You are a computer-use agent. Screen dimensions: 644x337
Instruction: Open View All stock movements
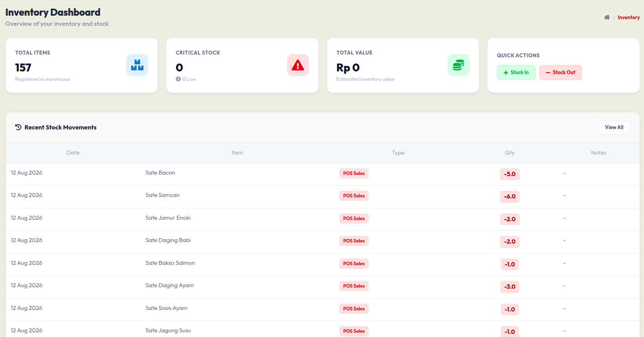point(614,127)
